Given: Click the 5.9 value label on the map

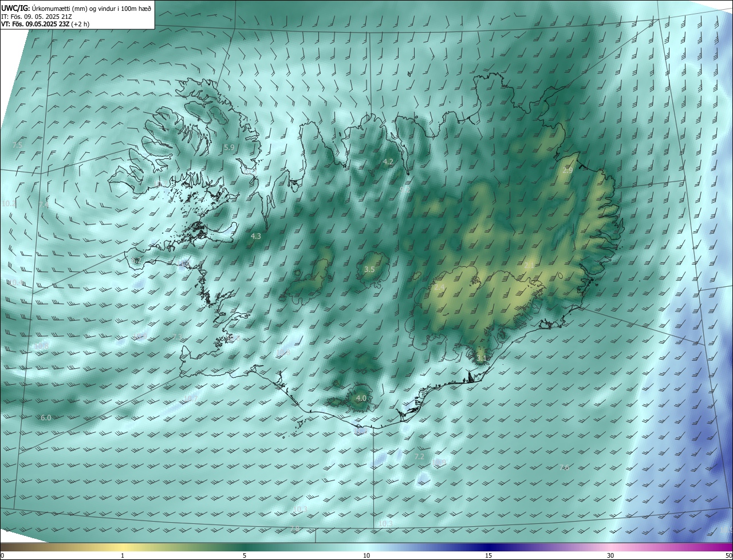Looking at the screenshot, I should (x=229, y=147).
